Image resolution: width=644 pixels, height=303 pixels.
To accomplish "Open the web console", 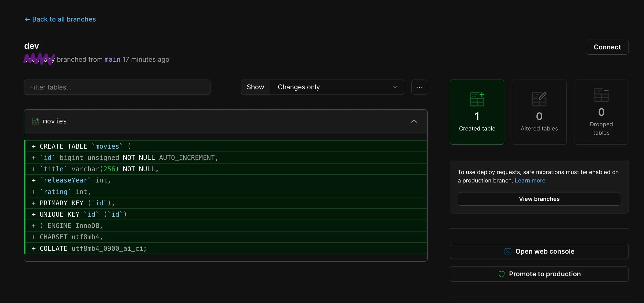I will pyautogui.click(x=539, y=251).
